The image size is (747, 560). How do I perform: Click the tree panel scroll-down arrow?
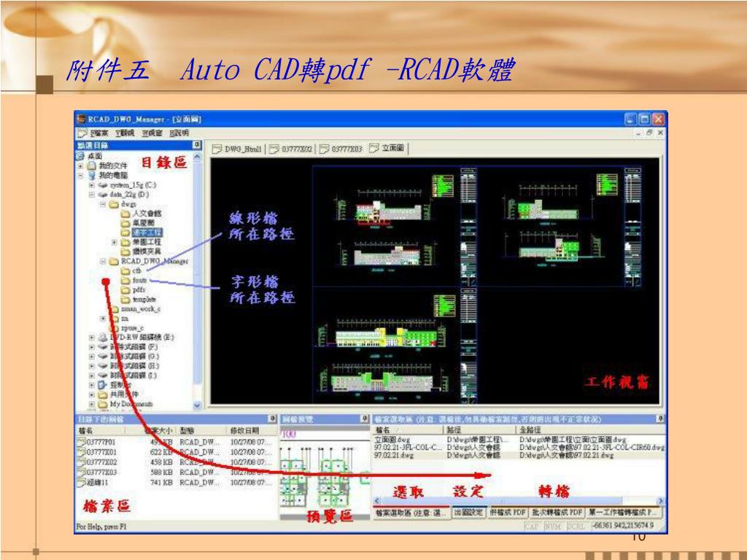[x=198, y=405]
